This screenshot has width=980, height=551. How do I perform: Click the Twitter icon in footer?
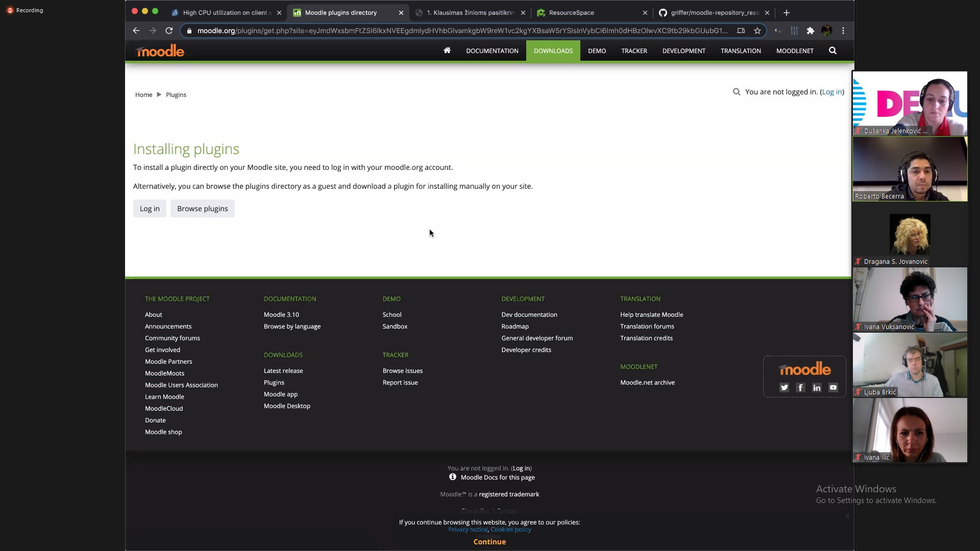click(x=785, y=388)
